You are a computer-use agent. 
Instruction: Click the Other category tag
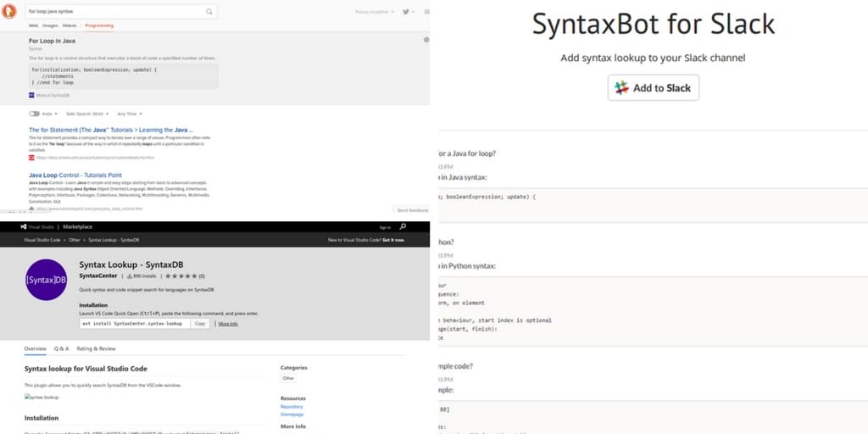coord(288,378)
